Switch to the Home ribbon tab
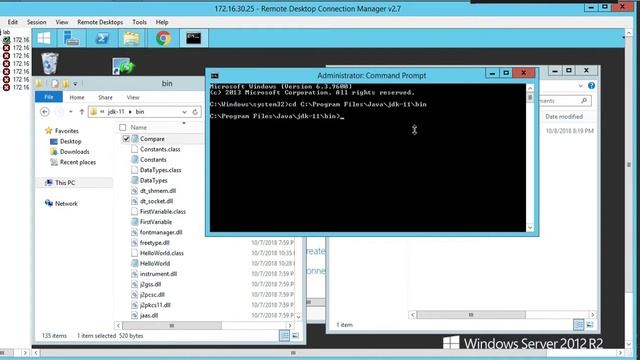 tap(77, 97)
